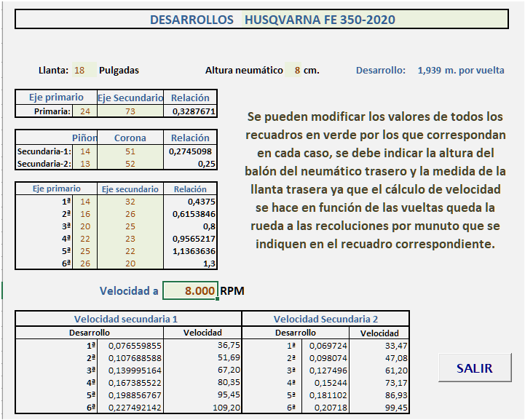This screenshot has width=525, height=420.
Task: Click desarrollo value 0,167385522
Action: point(135,383)
